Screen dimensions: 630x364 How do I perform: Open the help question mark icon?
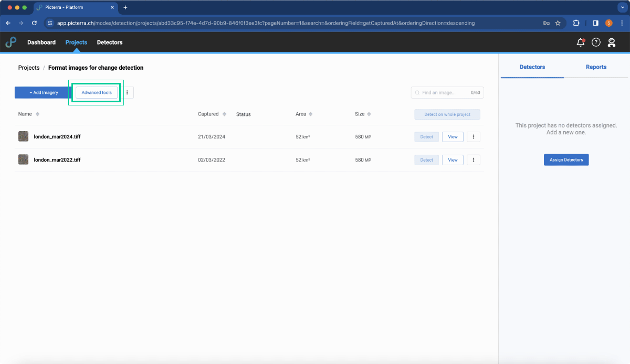[596, 42]
